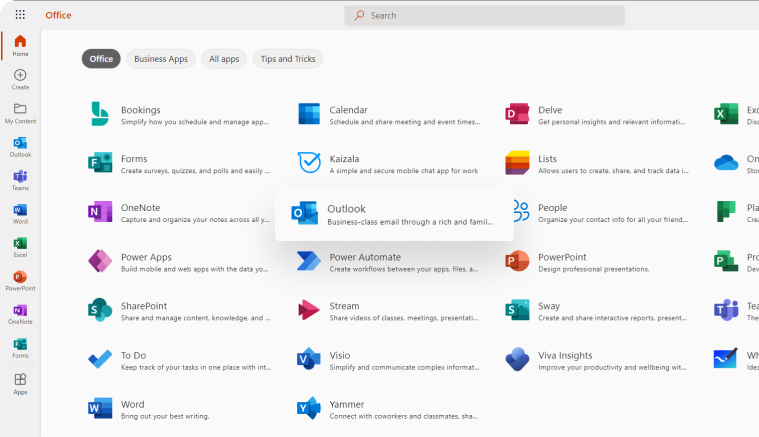This screenshot has width=759, height=437.
Task: Click the Calendar title text
Action: pos(349,110)
